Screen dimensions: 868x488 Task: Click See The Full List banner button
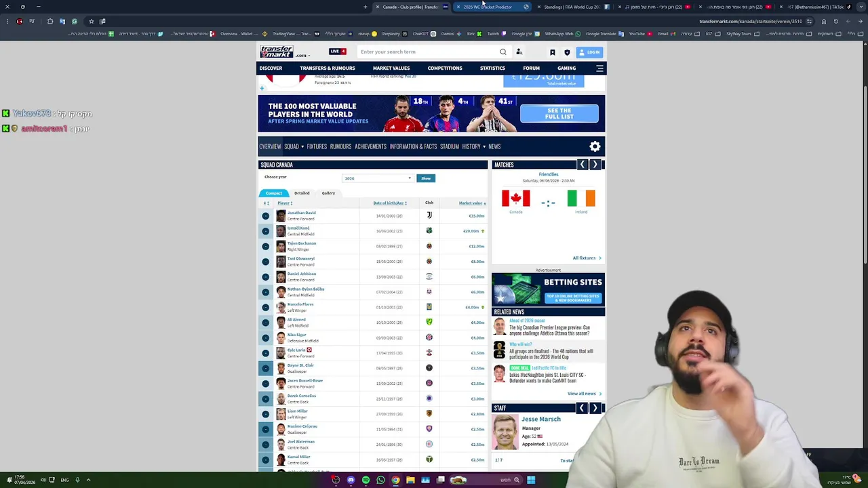(x=559, y=114)
